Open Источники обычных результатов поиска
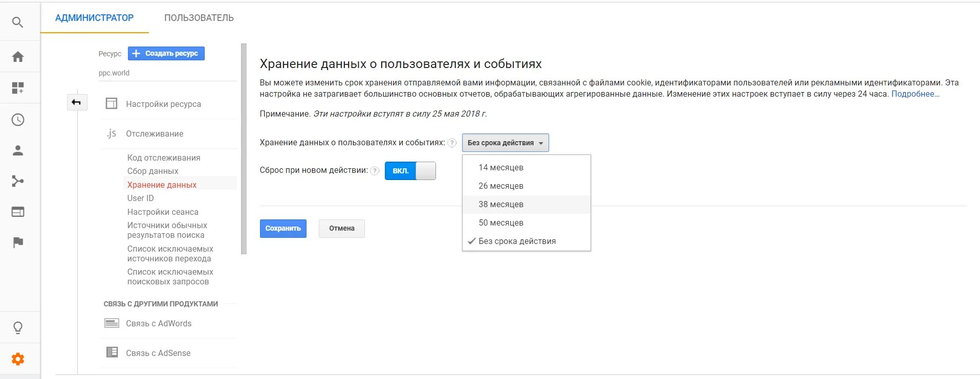980x379 pixels. click(x=167, y=230)
